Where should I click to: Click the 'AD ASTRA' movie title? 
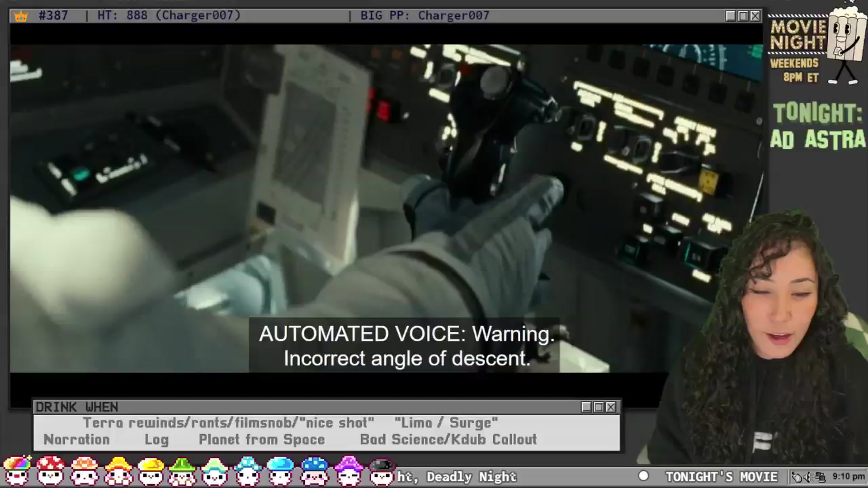[x=818, y=139]
